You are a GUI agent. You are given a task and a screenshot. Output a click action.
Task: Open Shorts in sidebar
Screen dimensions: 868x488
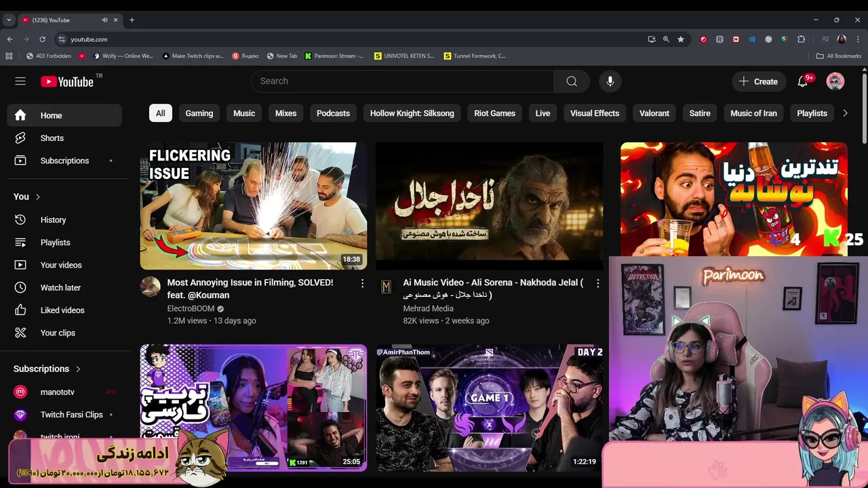[x=64, y=138]
